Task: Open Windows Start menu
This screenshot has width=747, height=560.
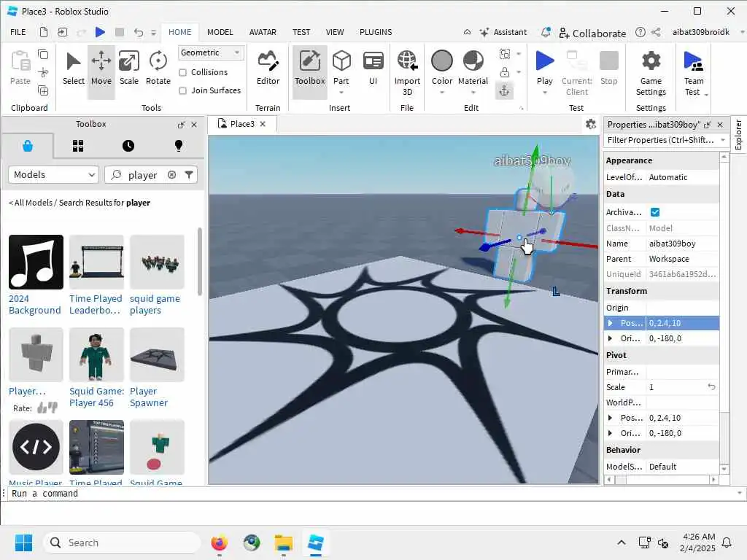Action: pyautogui.click(x=23, y=542)
